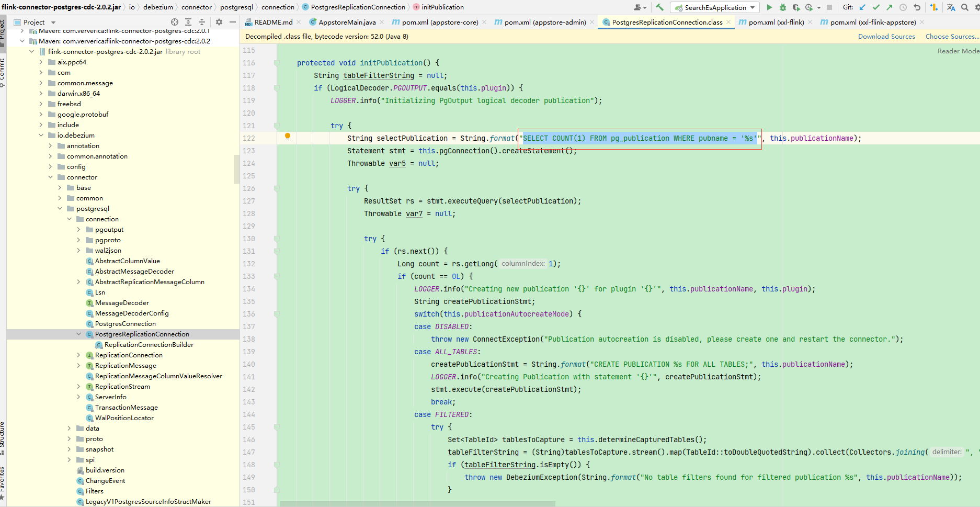Open Search Everywhere with the magnifier icon
Viewport: 980px width, 507px height.
click(x=964, y=7)
